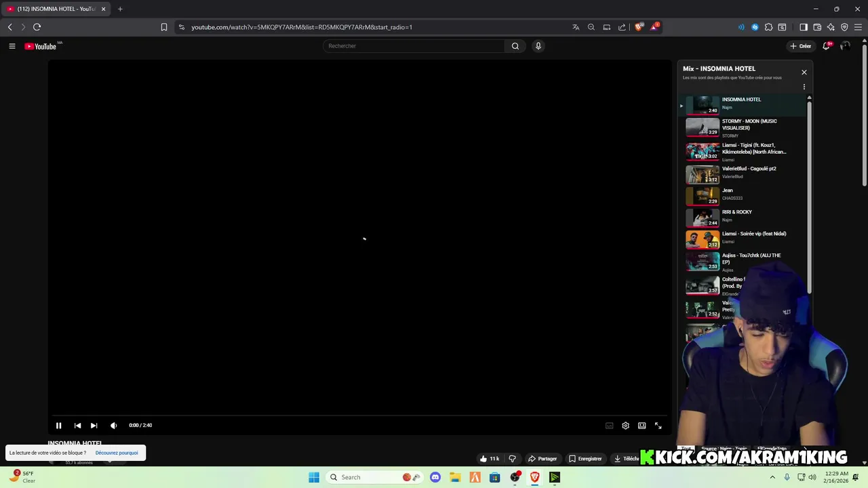Open Brave main hamburger menu
This screenshot has height=488, width=868.
[x=858, y=27]
